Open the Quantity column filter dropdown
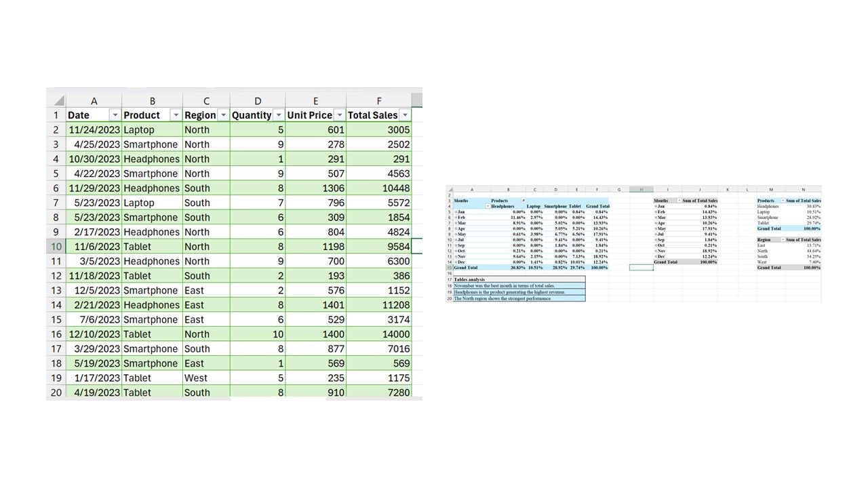Viewport: 868px width, 488px height. 278,115
